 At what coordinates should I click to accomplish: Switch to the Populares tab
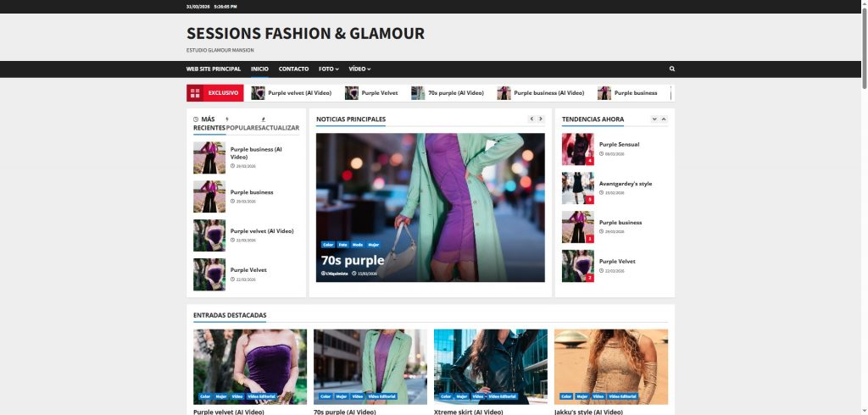click(243, 128)
